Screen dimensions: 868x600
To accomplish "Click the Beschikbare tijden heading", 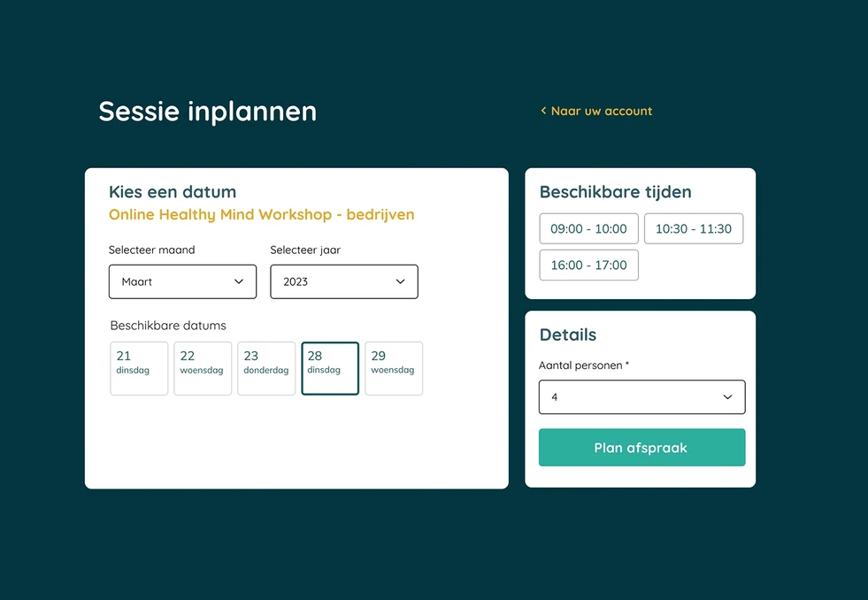I will pyautogui.click(x=616, y=192).
